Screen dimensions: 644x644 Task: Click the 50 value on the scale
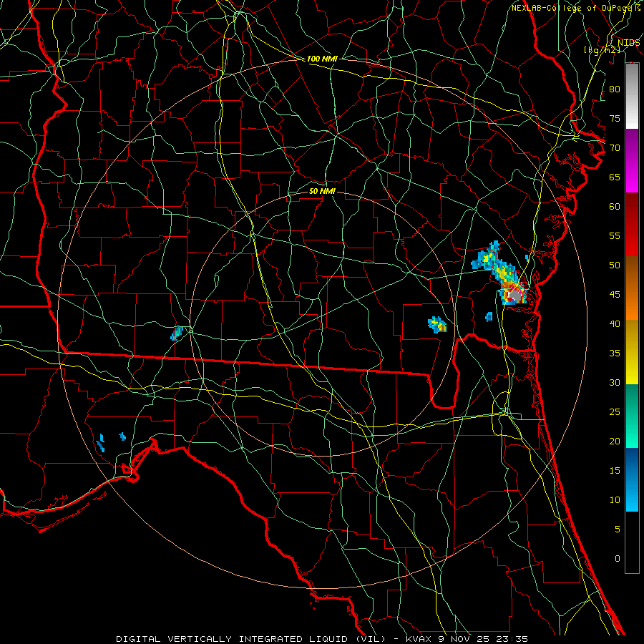click(x=615, y=265)
